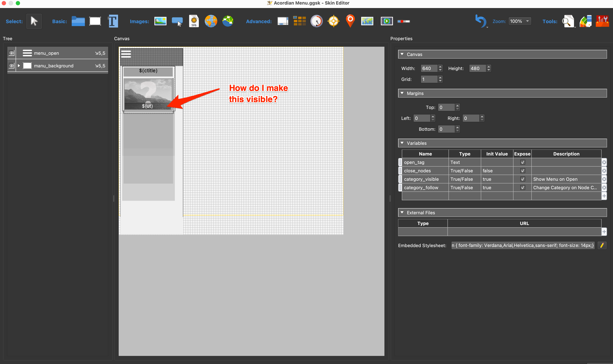Expand the manu_background tree item

[19, 65]
